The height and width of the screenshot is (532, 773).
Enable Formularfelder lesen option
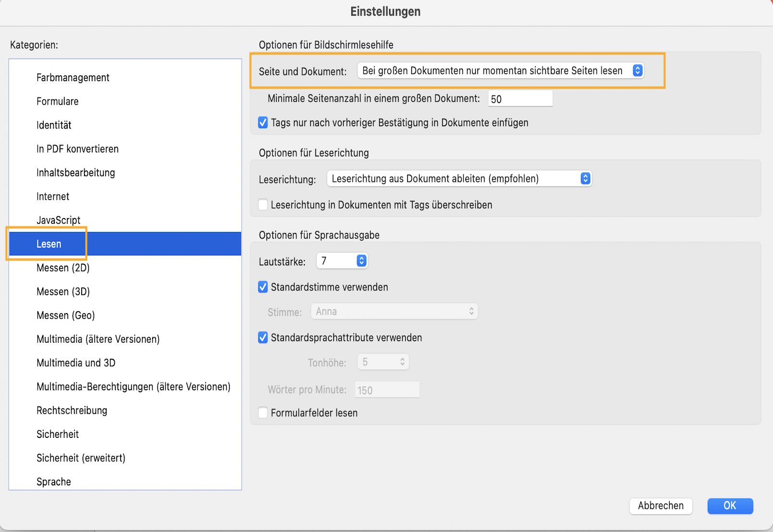click(262, 412)
